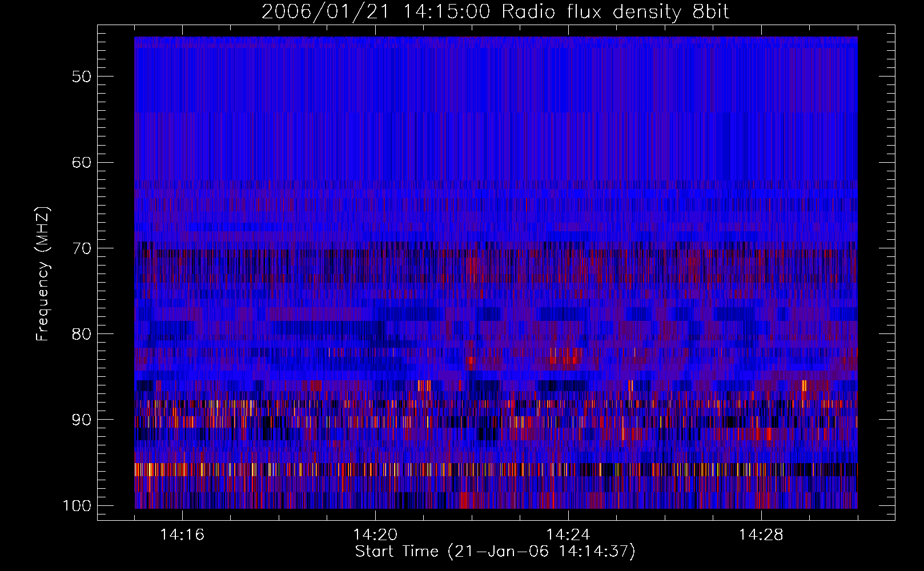Click the 90 MHz tick label

[x=82, y=420]
